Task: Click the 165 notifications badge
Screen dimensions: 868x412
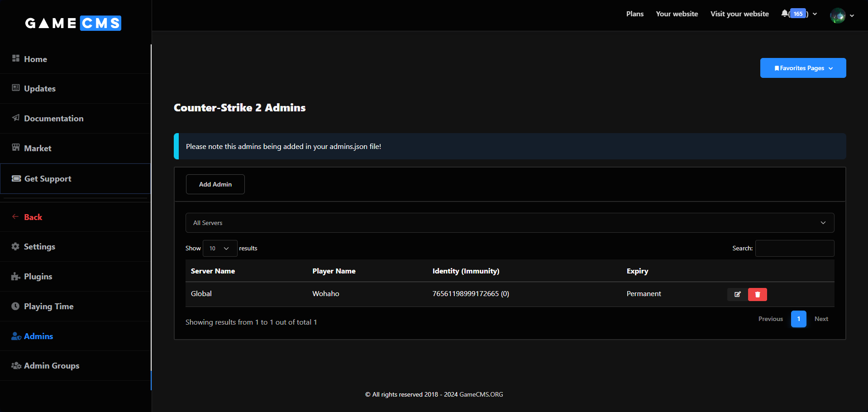Action: tap(798, 14)
